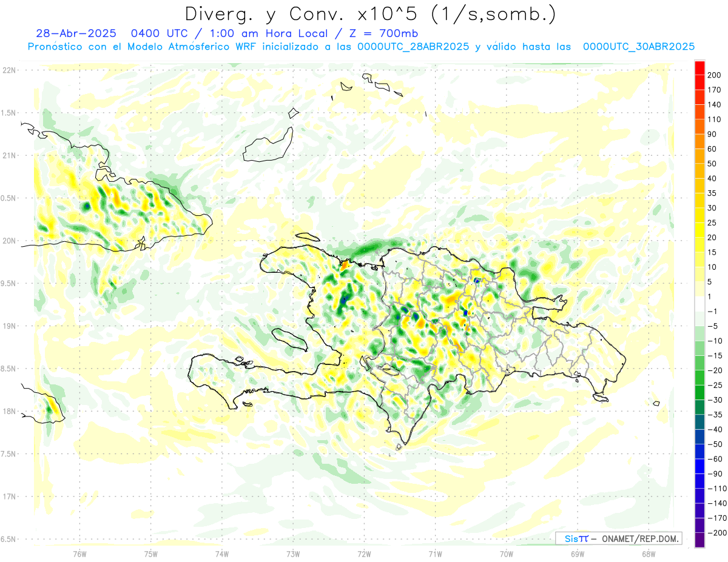Click the '0000UTC_28ABR2025' initialization text
The height and width of the screenshot is (562, 728).
click(413, 47)
